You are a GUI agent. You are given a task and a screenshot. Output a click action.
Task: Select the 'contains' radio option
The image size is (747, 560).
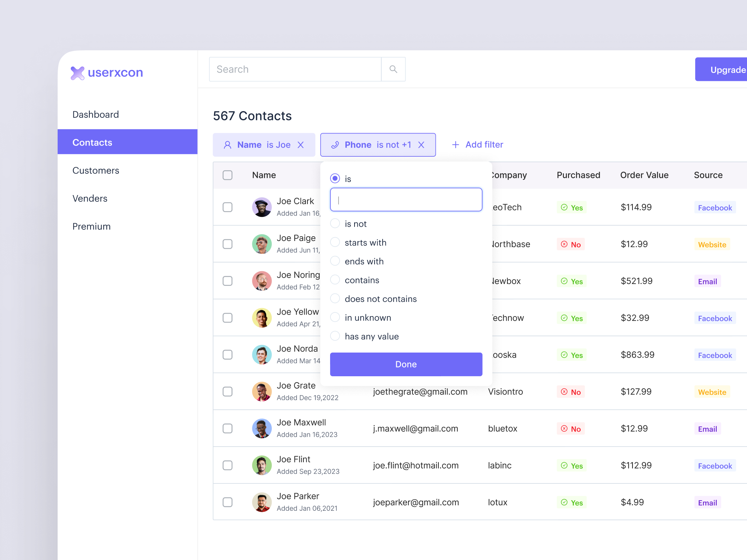[335, 280]
